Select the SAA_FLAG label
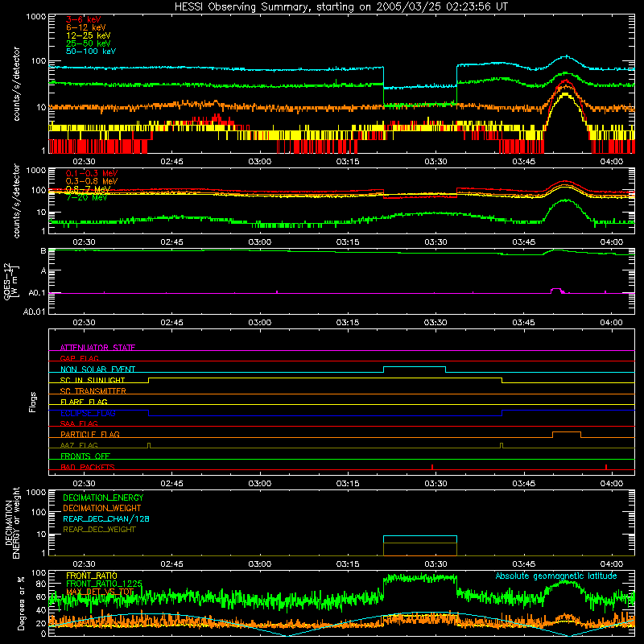The image size is (644, 644). coord(79,423)
